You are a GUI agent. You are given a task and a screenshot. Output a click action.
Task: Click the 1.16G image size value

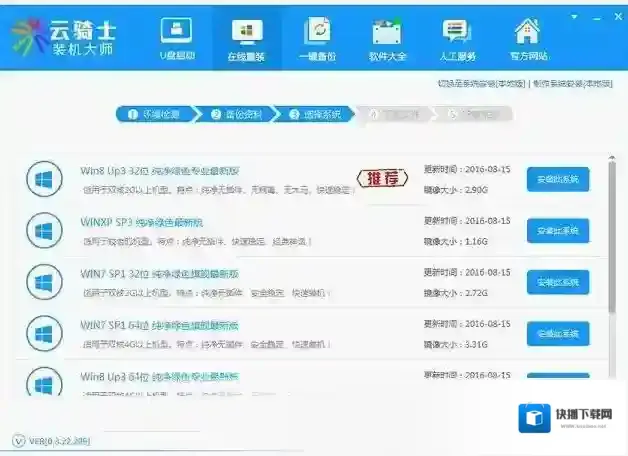477,241
